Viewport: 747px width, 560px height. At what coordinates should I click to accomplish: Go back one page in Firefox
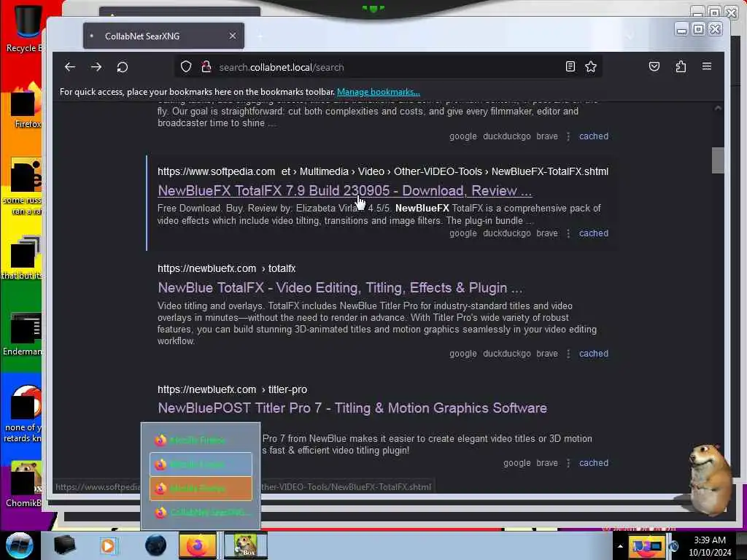(x=70, y=67)
